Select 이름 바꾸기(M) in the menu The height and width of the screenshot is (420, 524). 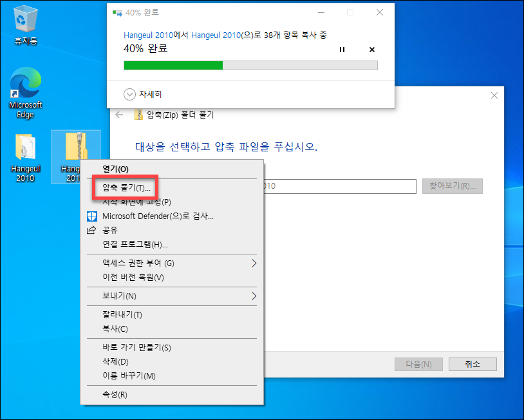click(x=172, y=376)
